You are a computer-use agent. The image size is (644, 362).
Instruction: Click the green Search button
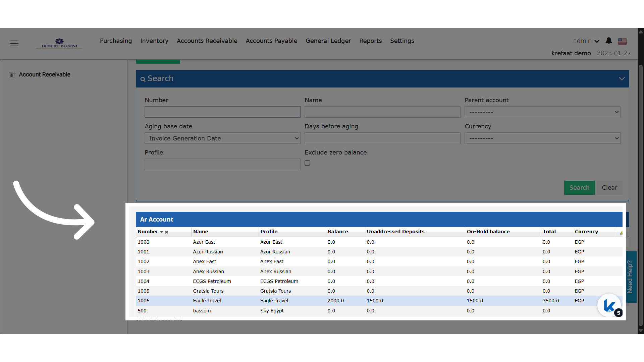(579, 188)
